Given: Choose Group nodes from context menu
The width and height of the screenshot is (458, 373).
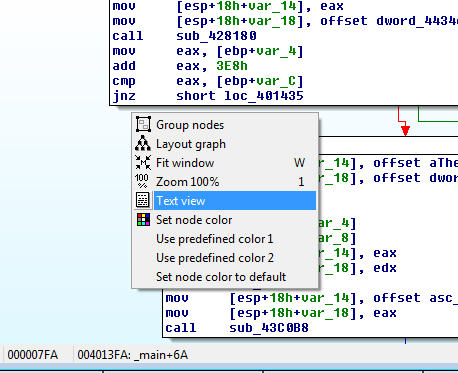Looking at the screenshot, I should click(x=225, y=125).
